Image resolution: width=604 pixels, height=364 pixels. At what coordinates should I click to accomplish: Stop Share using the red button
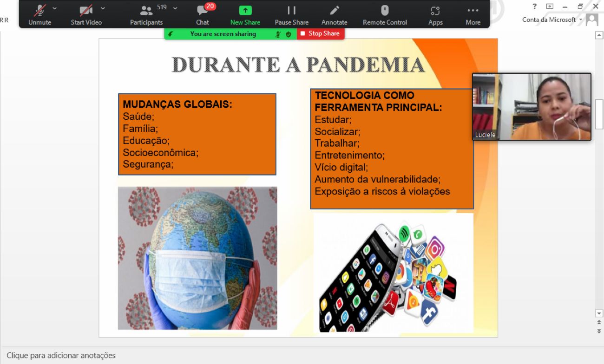320,33
